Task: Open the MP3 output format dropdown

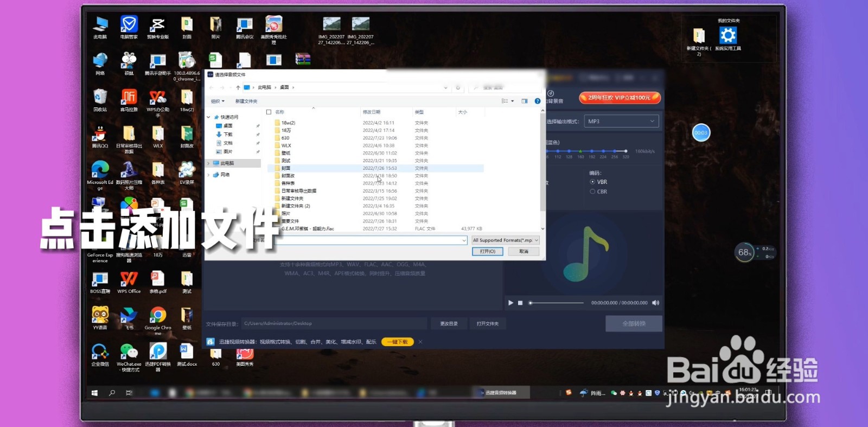Action: pos(622,121)
